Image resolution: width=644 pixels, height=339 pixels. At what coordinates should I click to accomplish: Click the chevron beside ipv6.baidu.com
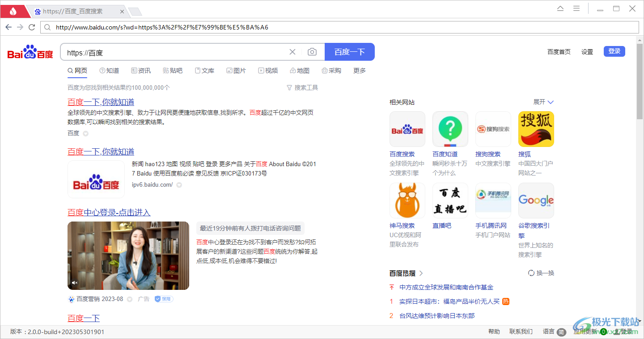[x=179, y=184]
